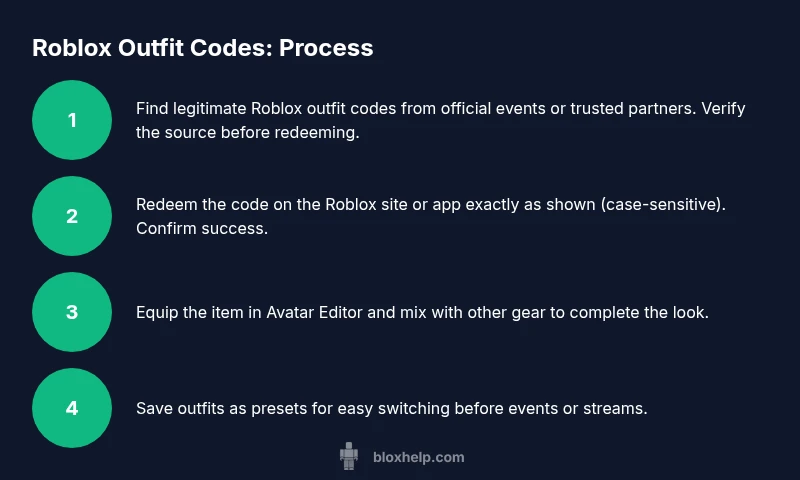Click "the source before redeeming" line

click(x=247, y=132)
